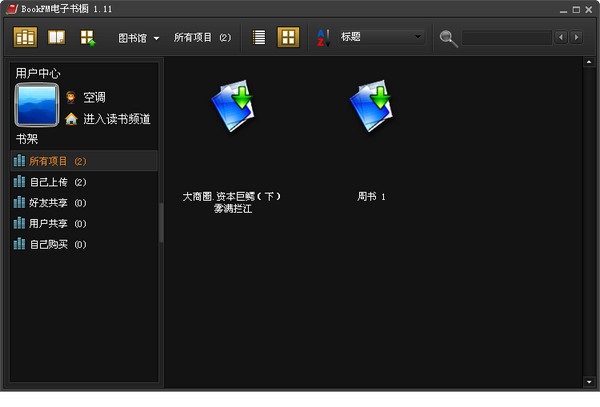Image resolution: width=600 pixels, height=407 pixels.
Task: Click the 所有项目 (2) toolbar label
Action: tap(202, 37)
